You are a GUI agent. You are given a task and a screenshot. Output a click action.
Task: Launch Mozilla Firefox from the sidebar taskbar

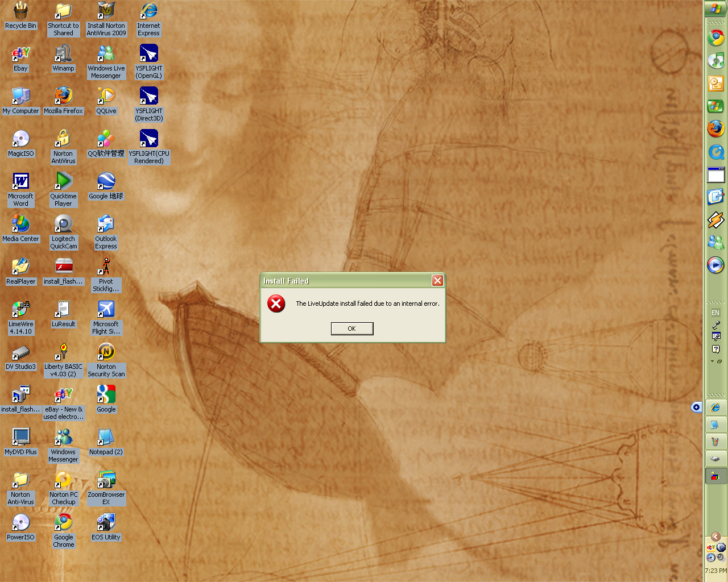pos(715,130)
